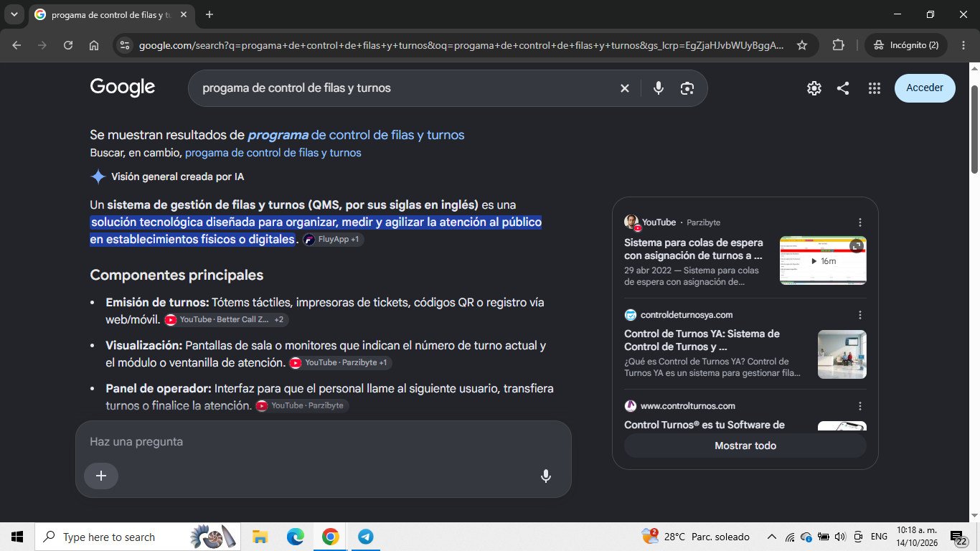Open File Explorer from the taskbar
This screenshot has width=980, height=551.
click(x=260, y=537)
